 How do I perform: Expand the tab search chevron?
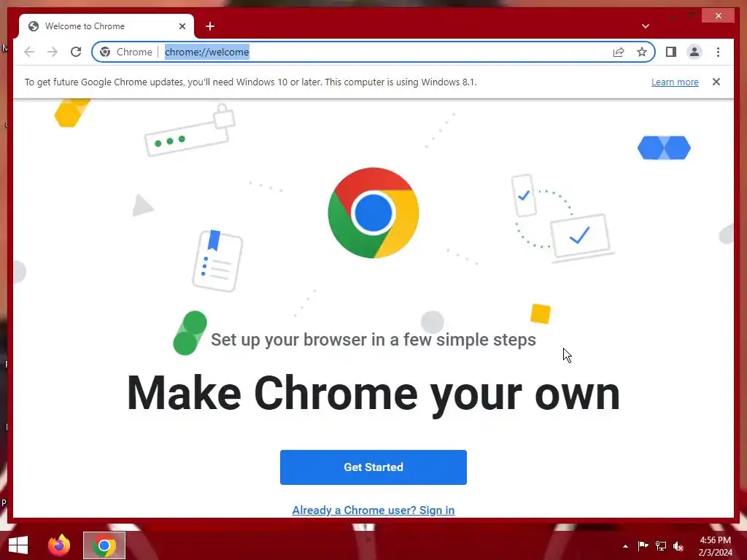click(x=646, y=26)
